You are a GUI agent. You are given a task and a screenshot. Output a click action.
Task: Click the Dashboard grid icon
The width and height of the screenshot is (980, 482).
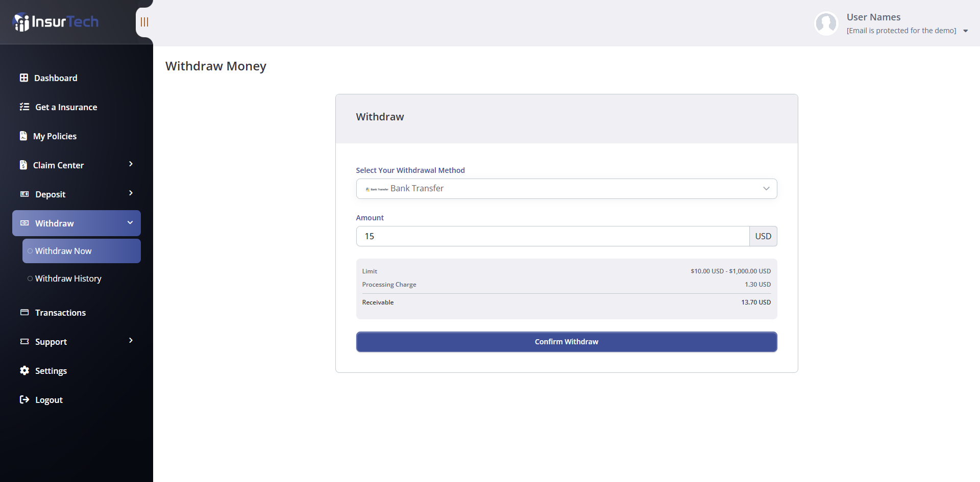(24, 78)
